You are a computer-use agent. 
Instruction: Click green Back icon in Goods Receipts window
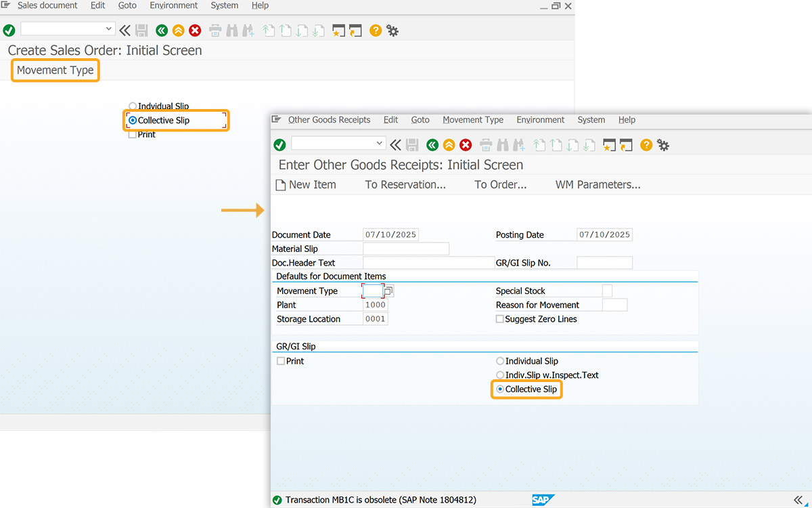(x=432, y=145)
